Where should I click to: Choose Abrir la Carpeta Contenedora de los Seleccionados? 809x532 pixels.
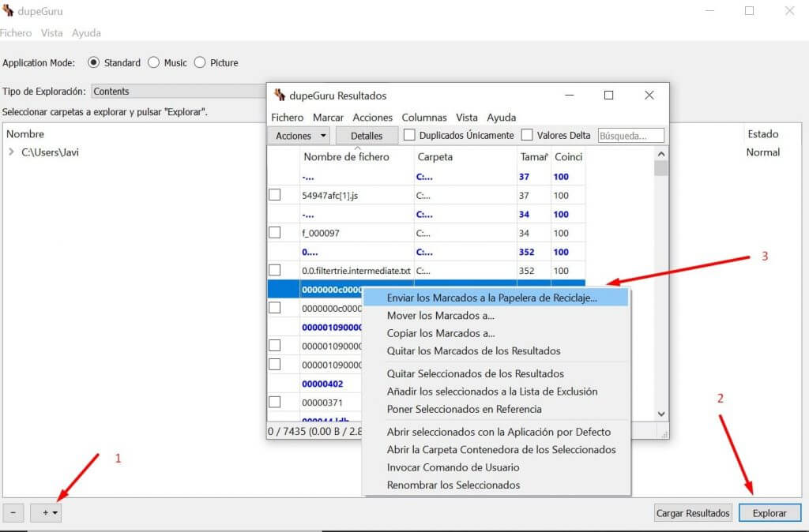(x=496, y=450)
